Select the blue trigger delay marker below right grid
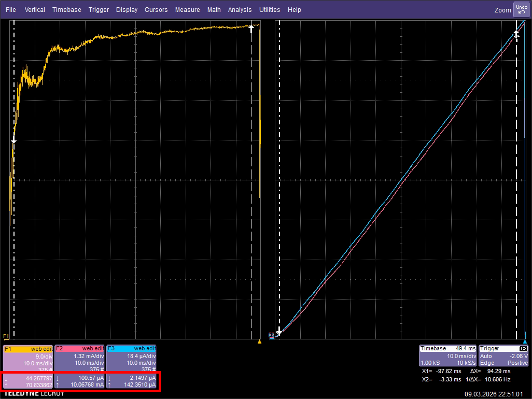 click(x=525, y=341)
